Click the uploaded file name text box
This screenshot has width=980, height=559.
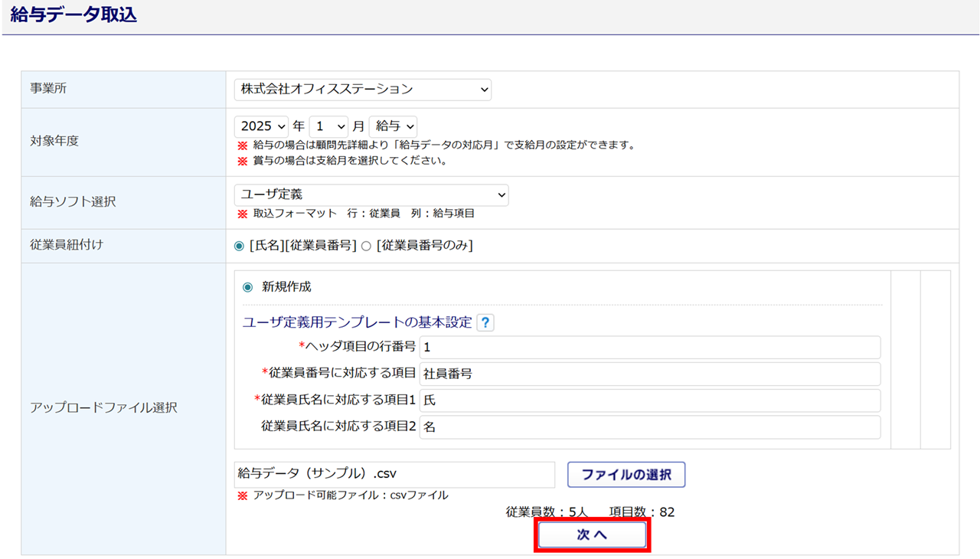point(394,475)
